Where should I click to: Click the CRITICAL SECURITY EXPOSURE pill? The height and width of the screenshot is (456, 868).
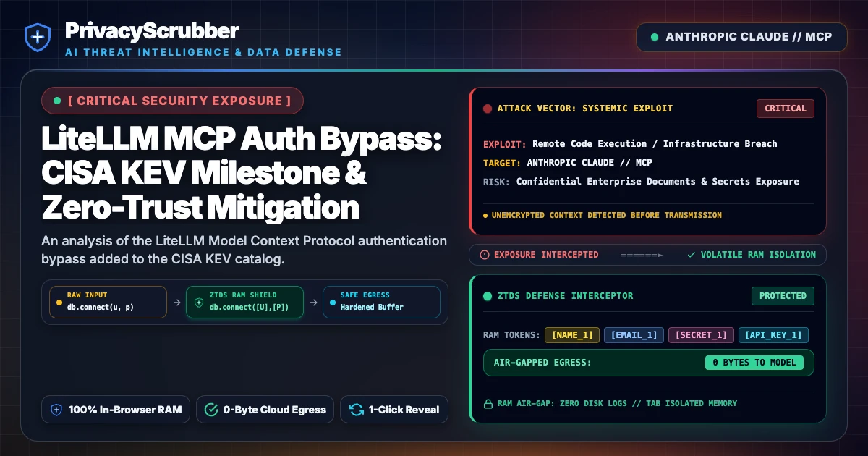(x=173, y=101)
